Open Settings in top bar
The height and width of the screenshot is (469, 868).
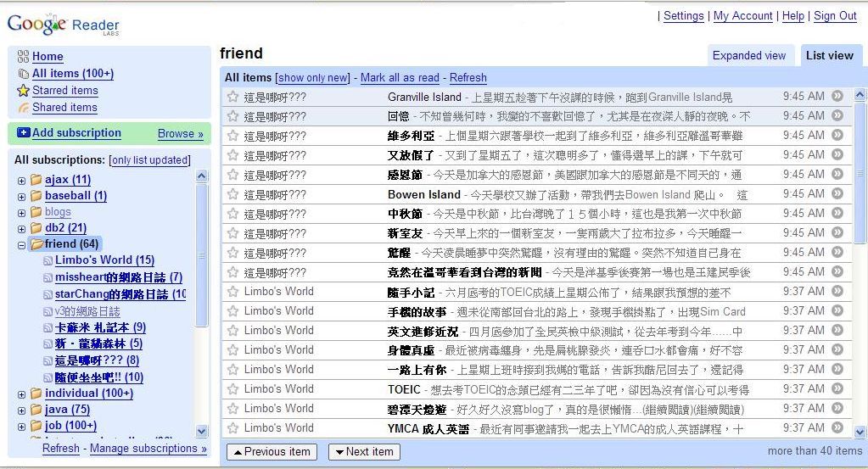click(684, 16)
